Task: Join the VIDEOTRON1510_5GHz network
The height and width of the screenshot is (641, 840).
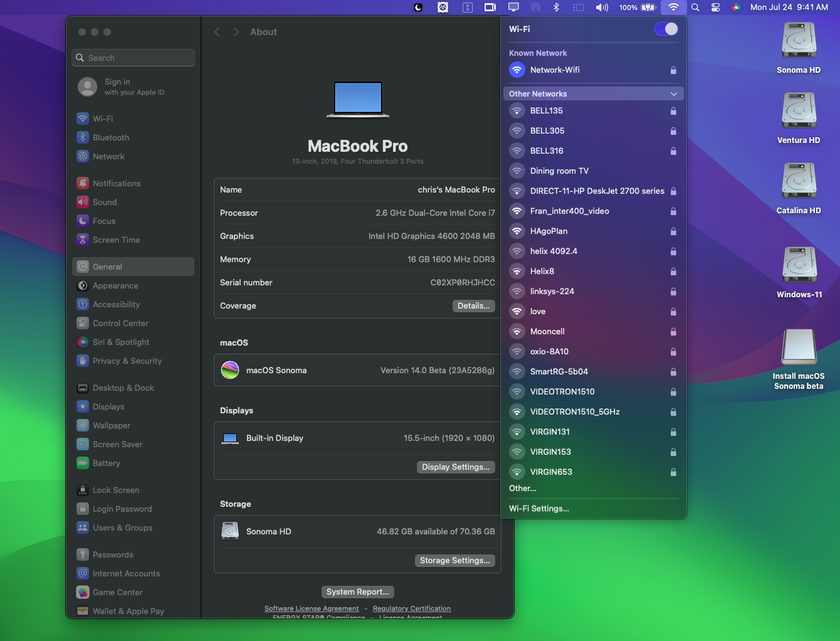Action: (593, 411)
